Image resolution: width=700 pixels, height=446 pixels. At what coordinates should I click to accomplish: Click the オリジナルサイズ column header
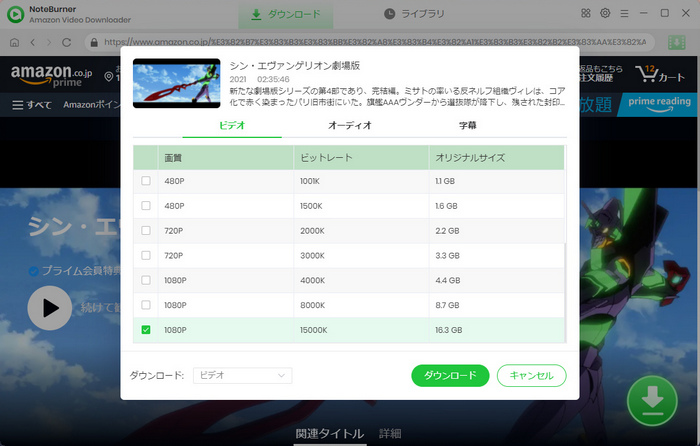[496, 158]
